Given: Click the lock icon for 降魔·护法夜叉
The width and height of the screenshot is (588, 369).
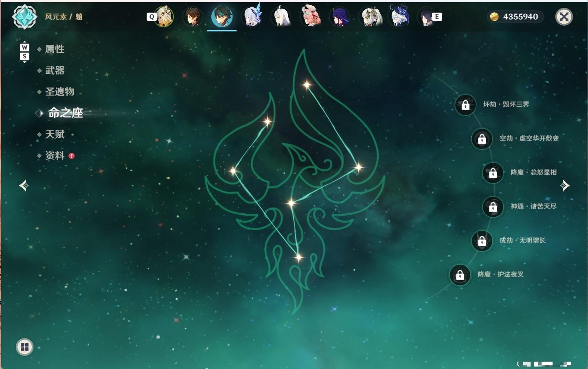Looking at the screenshot, I should click(x=460, y=275).
